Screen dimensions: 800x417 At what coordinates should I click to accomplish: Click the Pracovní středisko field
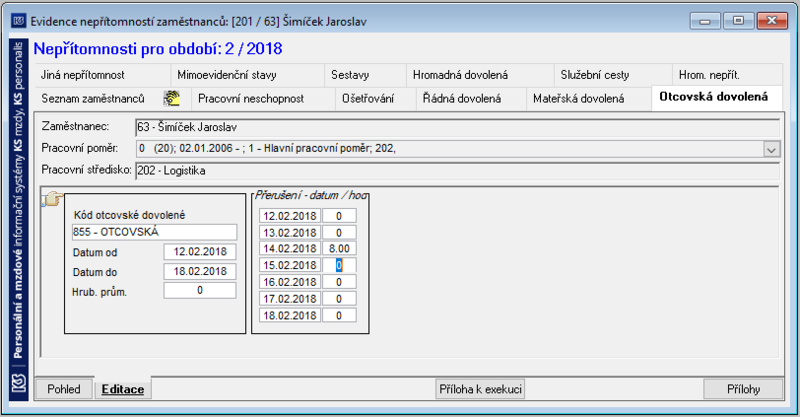click(458, 170)
